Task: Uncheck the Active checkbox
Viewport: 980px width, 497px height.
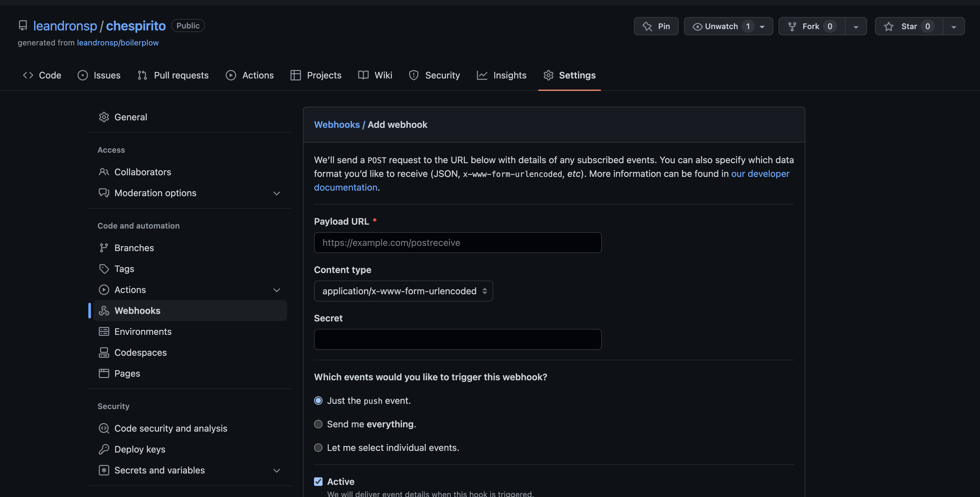Action: (318, 482)
